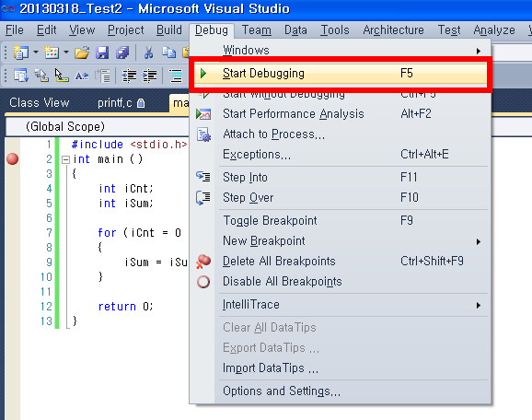Image resolution: width=532 pixels, height=420 pixels.
Task: Open the IntelliTrace submenu
Action: pyautogui.click(x=341, y=305)
